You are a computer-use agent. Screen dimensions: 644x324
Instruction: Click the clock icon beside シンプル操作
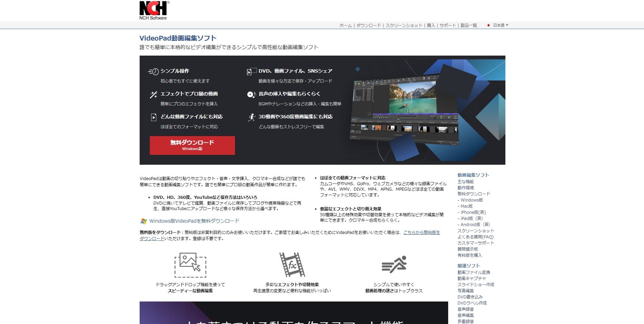(x=153, y=71)
